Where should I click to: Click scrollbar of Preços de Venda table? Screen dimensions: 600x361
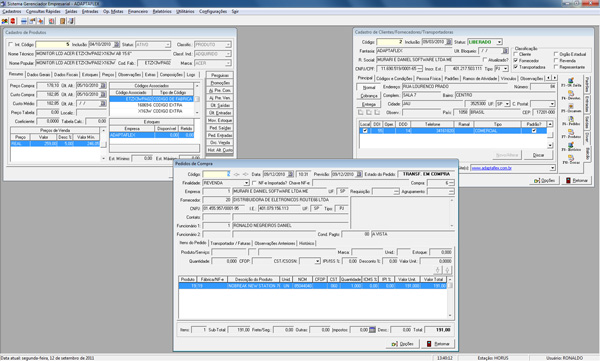pyautogui.click(x=103, y=144)
